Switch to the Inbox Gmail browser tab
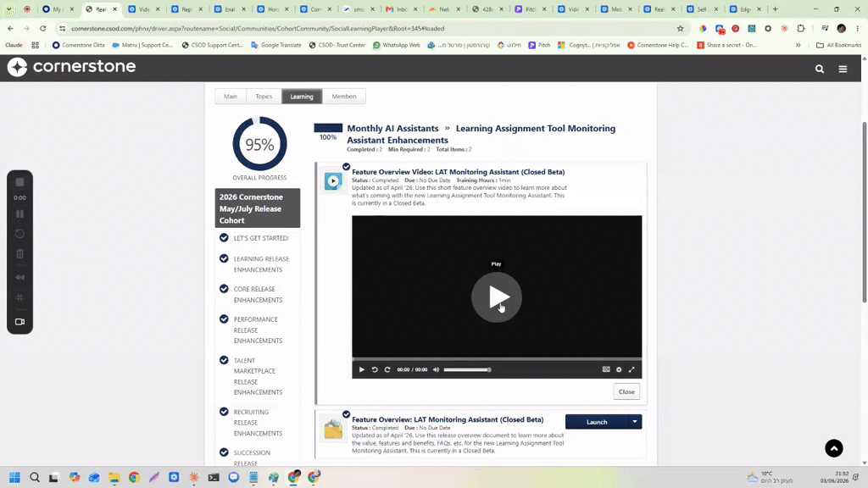This screenshot has width=868, height=488. (x=402, y=8)
